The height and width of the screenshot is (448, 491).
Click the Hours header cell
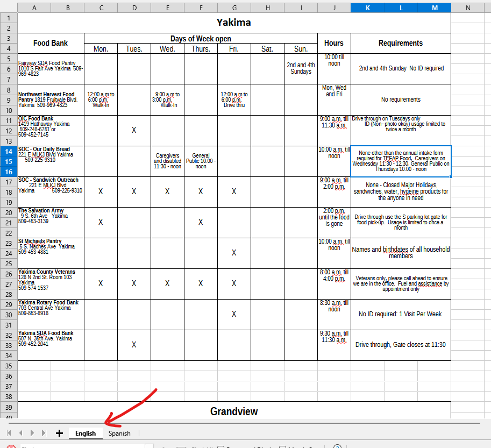coord(334,43)
